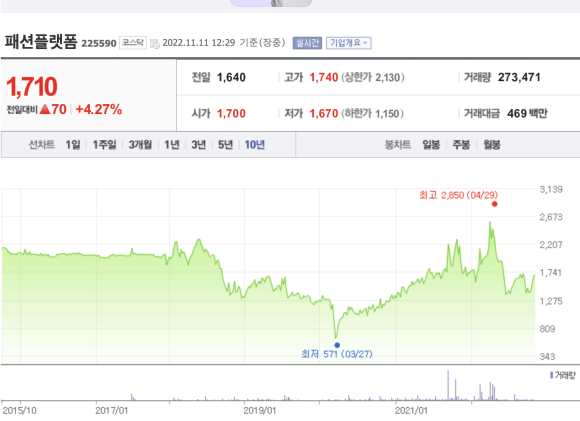This screenshot has width=580, height=421.
Task: Switch chart to the 1년 period
Action: point(172,145)
